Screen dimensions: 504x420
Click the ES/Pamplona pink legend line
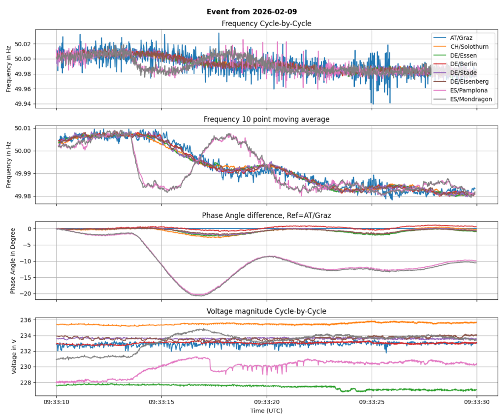pyautogui.click(x=440, y=91)
